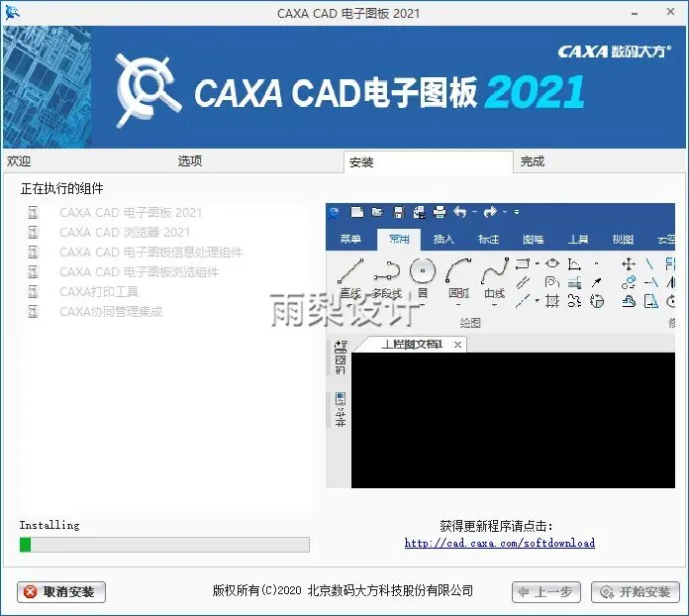689x616 pixels.
Task: Select the 安装 installer step tab
Action: coord(429,162)
